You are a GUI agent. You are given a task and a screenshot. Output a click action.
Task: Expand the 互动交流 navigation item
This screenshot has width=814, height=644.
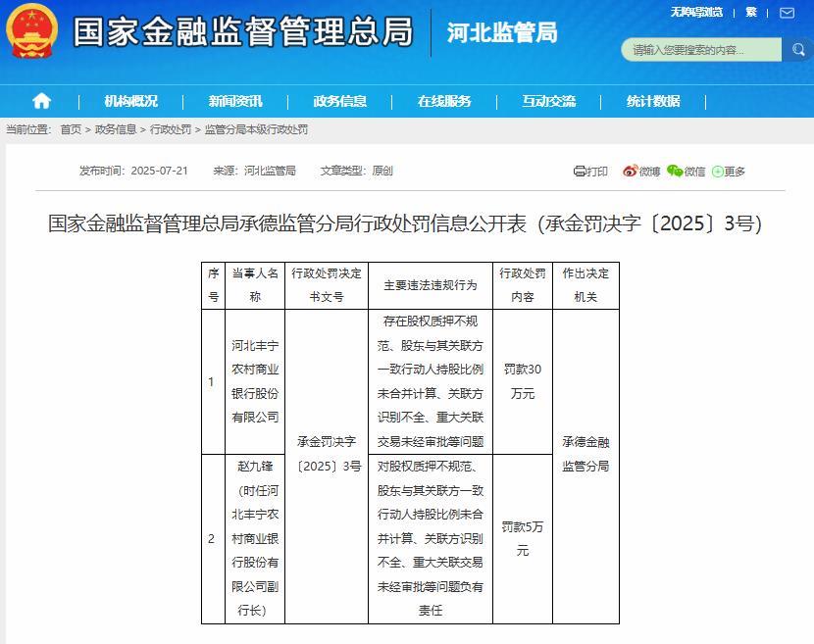pyautogui.click(x=549, y=101)
